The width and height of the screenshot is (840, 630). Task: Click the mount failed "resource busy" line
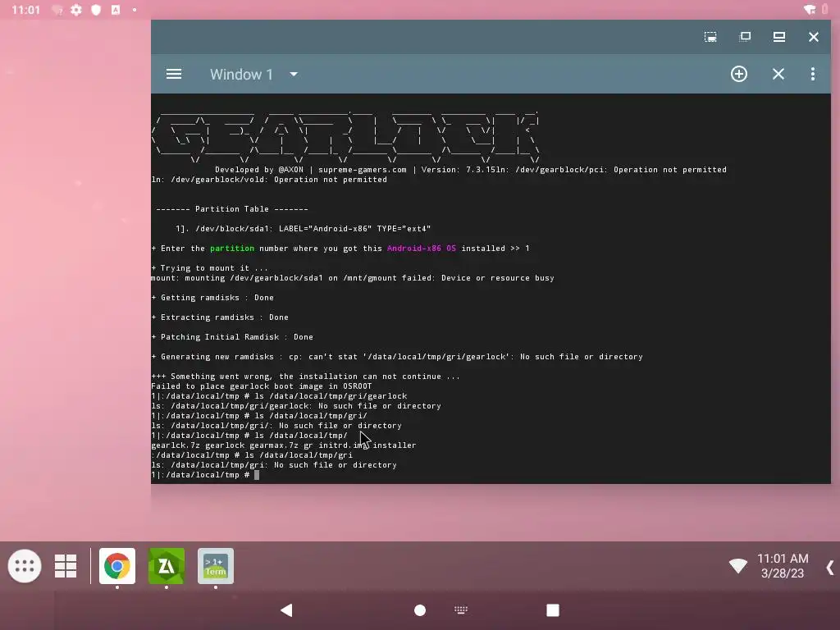(x=353, y=278)
